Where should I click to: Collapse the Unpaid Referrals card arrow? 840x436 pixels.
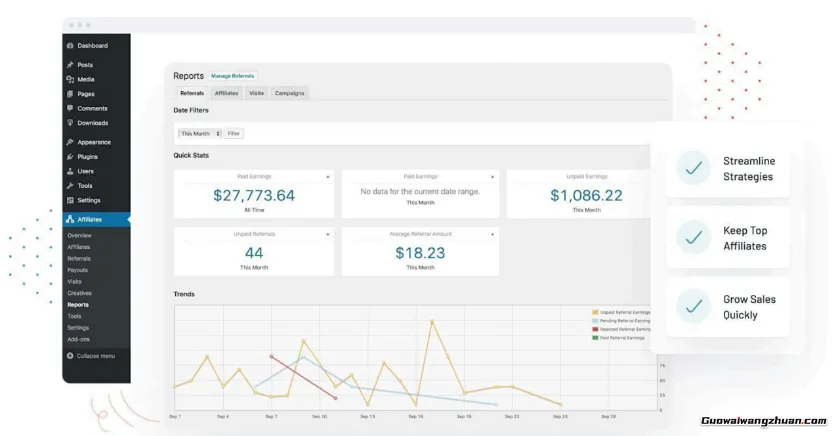point(328,233)
